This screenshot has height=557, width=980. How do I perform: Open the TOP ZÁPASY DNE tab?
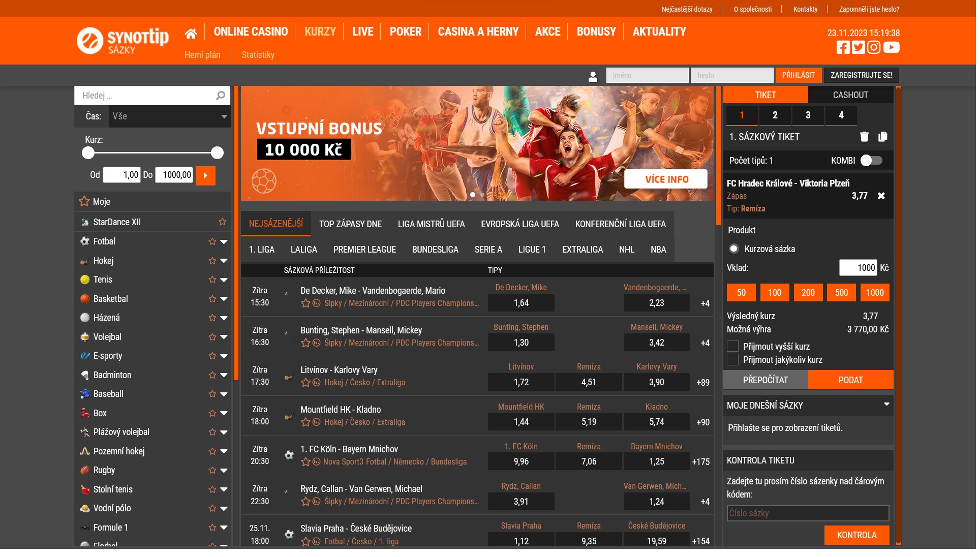click(x=350, y=224)
